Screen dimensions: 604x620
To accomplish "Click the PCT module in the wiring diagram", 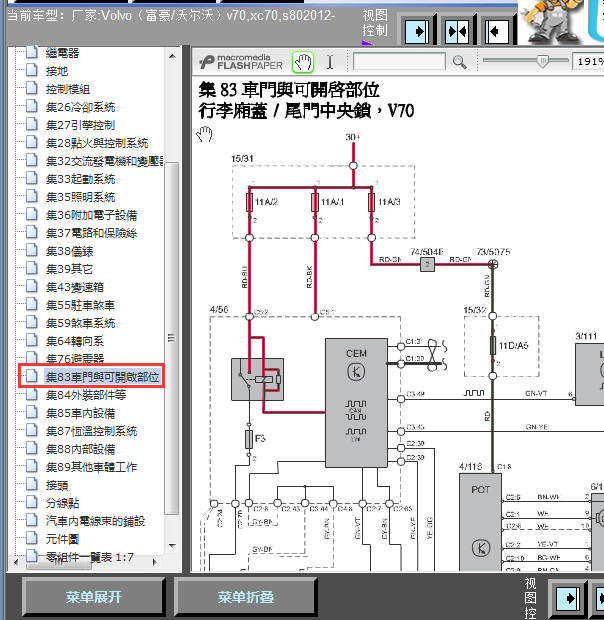I will [480, 522].
